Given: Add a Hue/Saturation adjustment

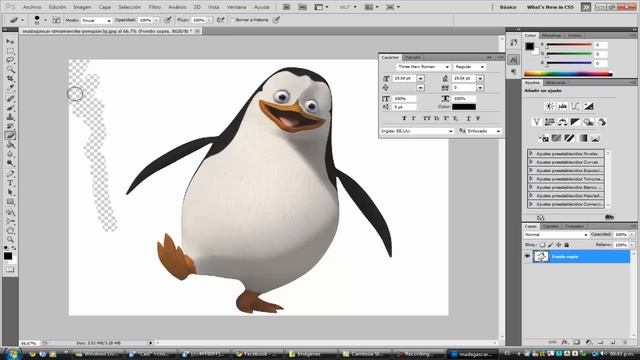Looking at the screenshot, I should pos(549,122).
